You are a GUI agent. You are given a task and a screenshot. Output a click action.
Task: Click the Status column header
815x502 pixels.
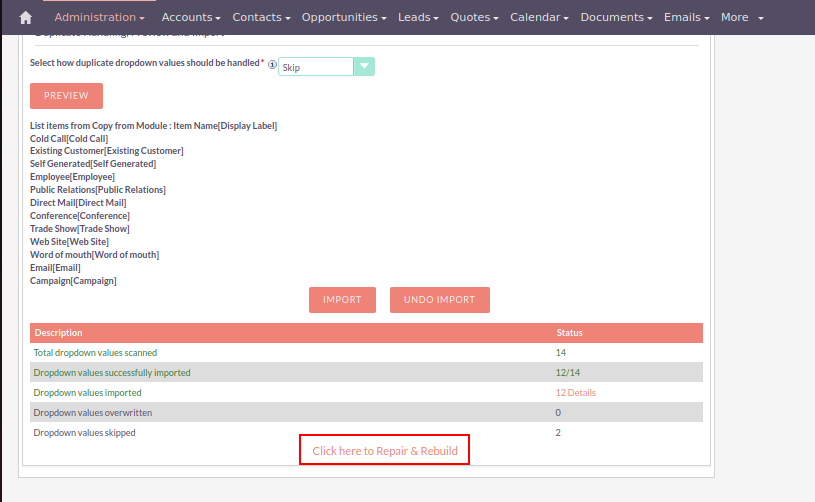click(569, 333)
